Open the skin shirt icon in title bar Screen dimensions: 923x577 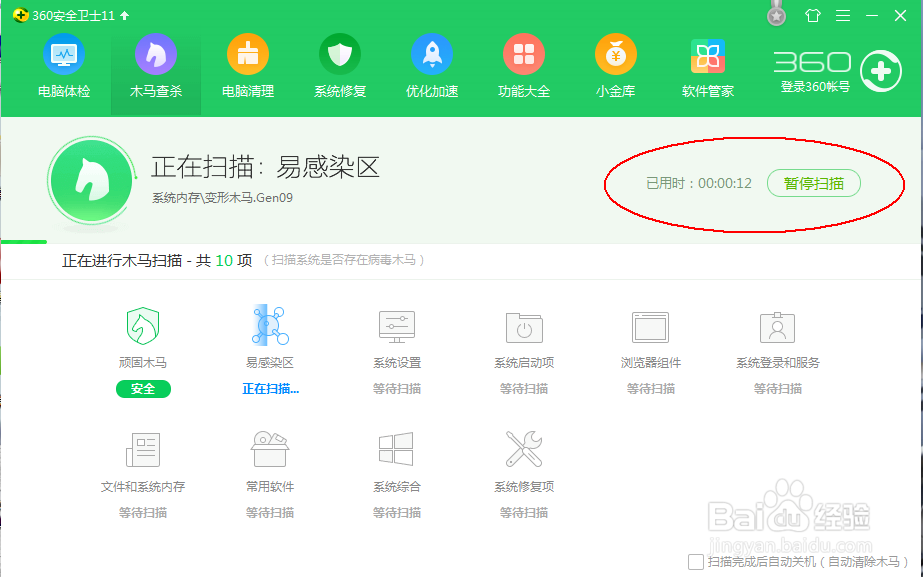pyautogui.click(x=813, y=15)
